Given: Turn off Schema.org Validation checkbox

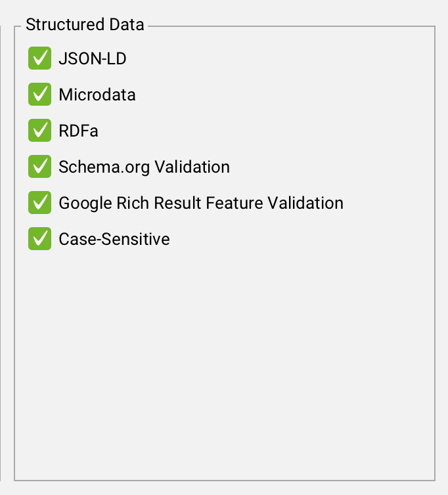Looking at the screenshot, I should (x=40, y=167).
